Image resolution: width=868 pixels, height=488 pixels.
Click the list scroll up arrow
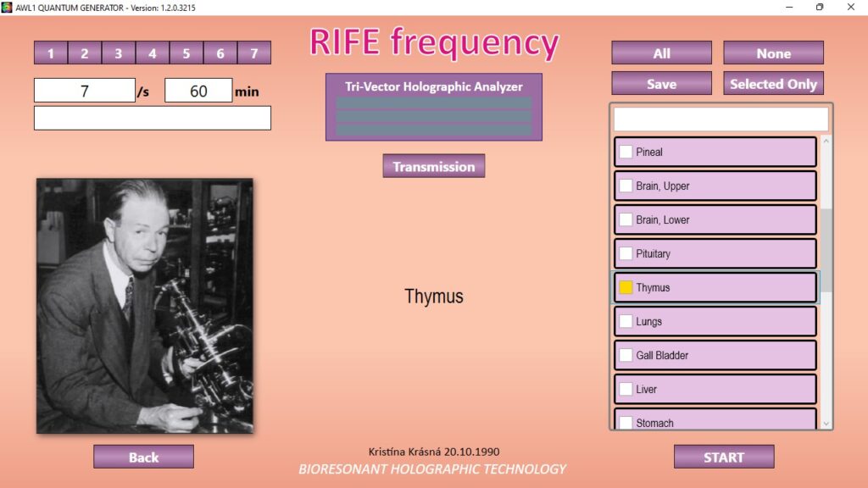pyautogui.click(x=826, y=141)
